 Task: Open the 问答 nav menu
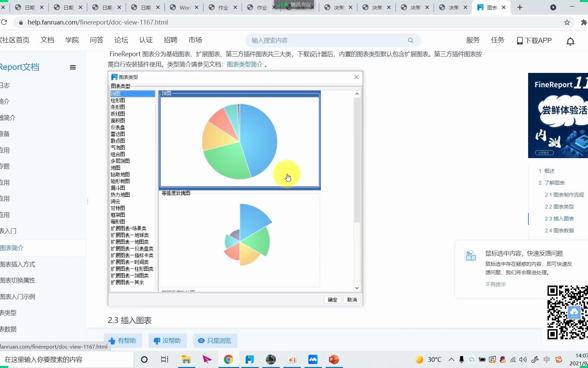coord(97,40)
